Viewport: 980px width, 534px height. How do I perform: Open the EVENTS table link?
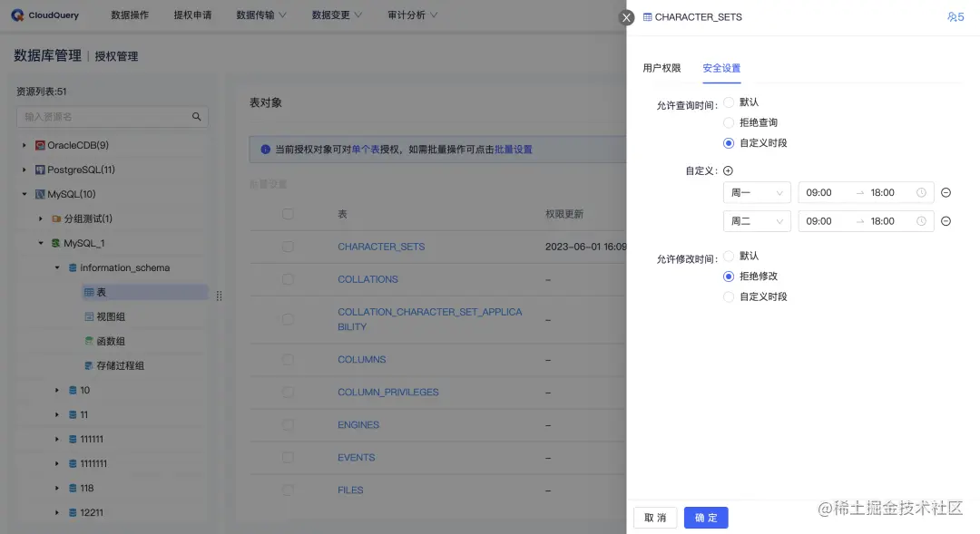(x=357, y=457)
